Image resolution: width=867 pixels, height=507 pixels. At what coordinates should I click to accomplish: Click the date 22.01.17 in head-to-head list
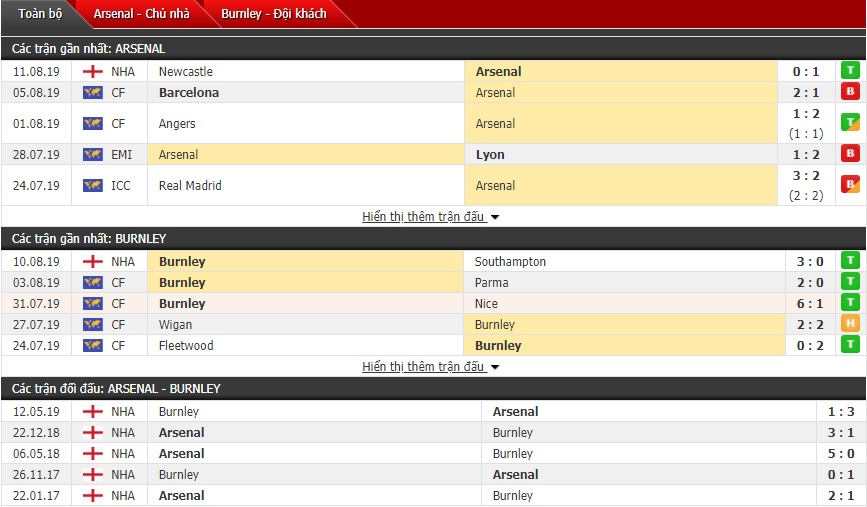pyautogui.click(x=36, y=496)
